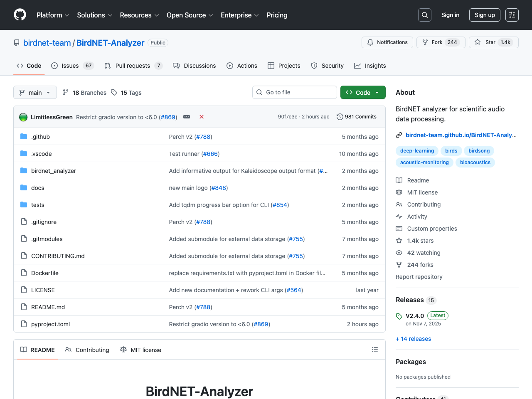Click the MIT license scales icon
Viewport: 532px width, 399px height.
pyautogui.click(x=399, y=192)
